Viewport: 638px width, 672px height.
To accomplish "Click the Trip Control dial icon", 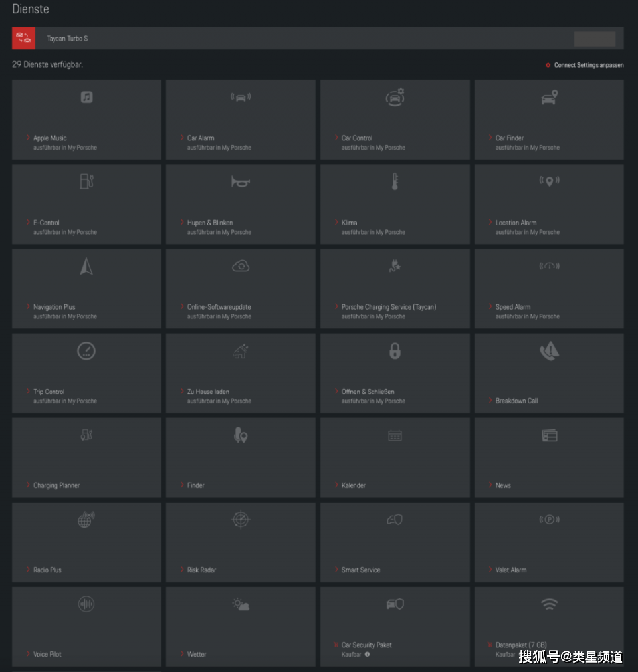I will 86,351.
